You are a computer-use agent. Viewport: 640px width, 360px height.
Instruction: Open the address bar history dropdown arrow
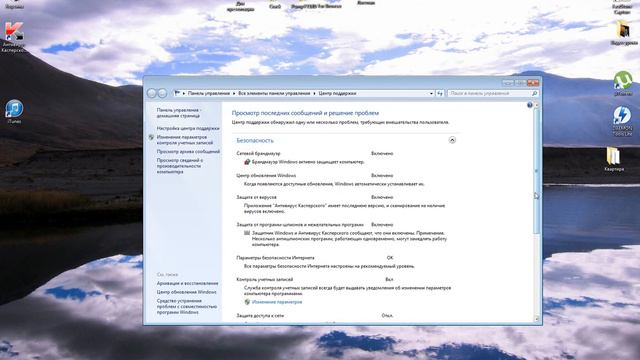click(431, 93)
